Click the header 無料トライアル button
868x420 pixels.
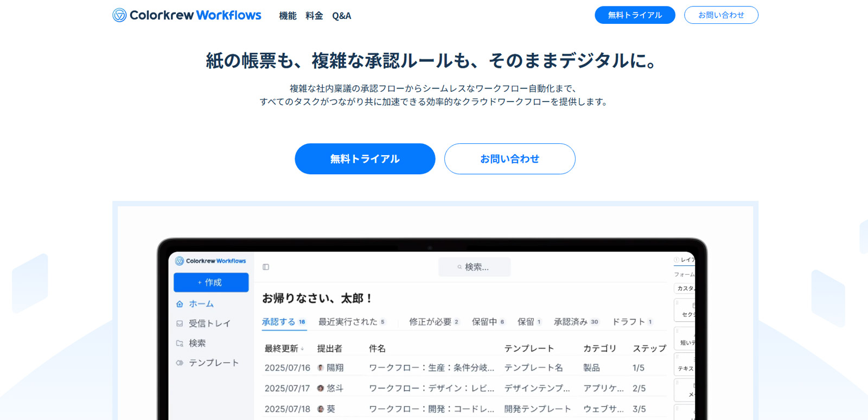[x=635, y=15]
